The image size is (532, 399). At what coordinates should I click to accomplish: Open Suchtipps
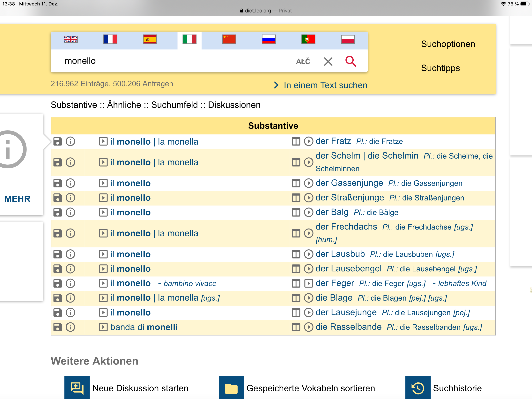pyautogui.click(x=440, y=68)
